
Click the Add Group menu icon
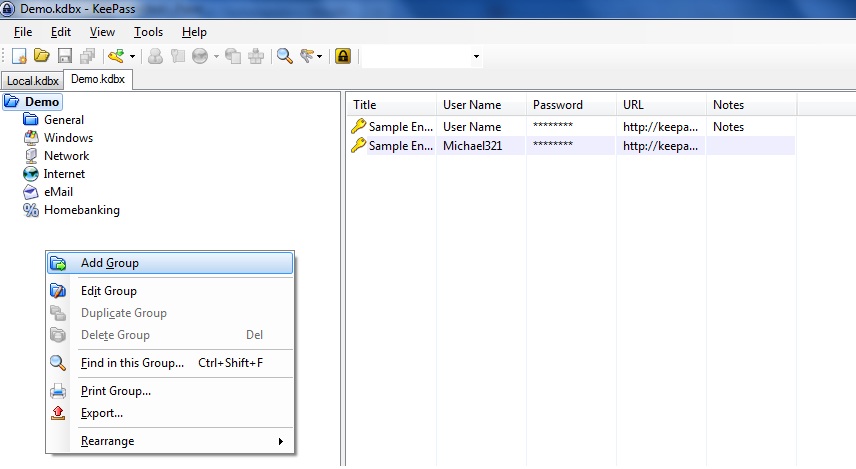point(58,264)
